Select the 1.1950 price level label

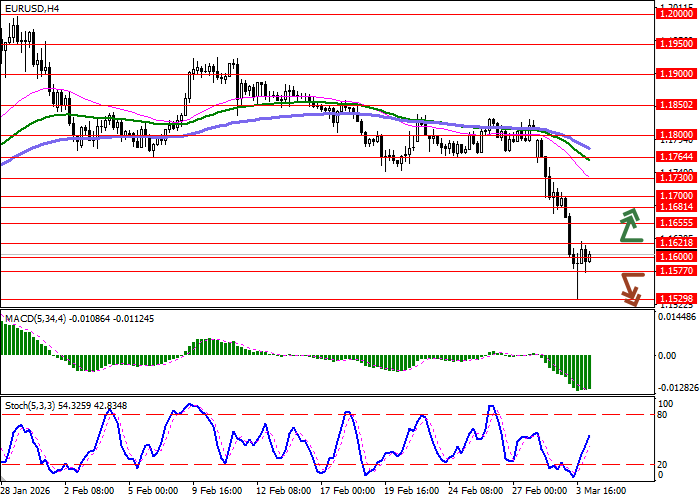coord(676,44)
